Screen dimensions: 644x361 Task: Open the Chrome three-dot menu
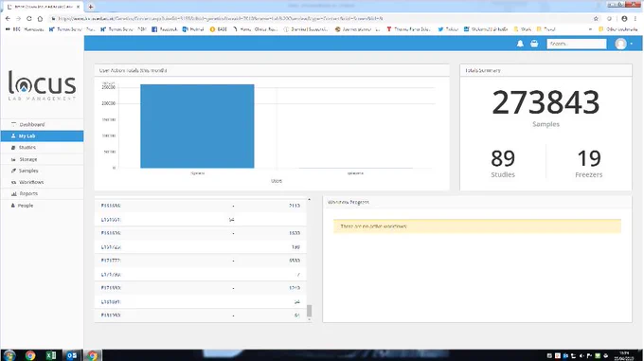pyautogui.click(x=635, y=19)
